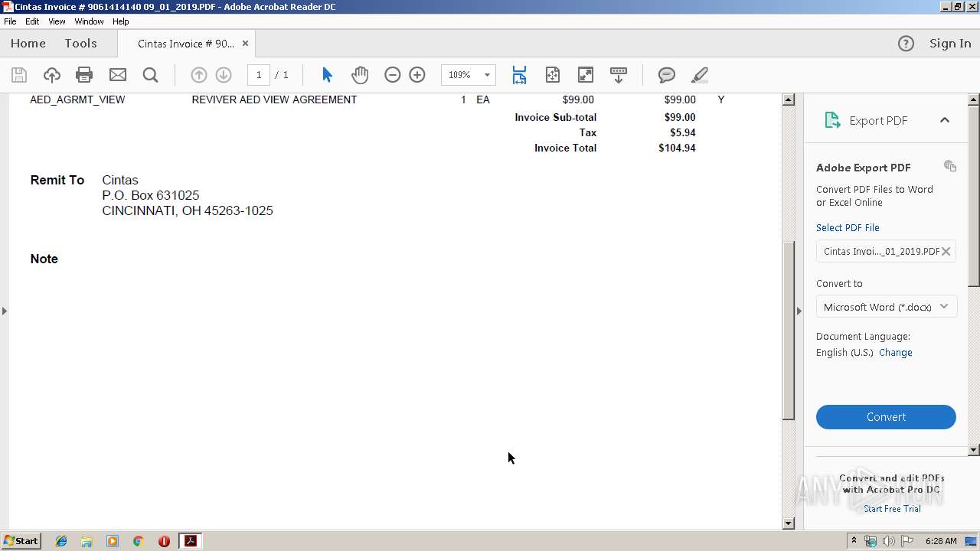980x551 pixels.
Task: Zoom in with plus icon
Action: pos(417,75)
